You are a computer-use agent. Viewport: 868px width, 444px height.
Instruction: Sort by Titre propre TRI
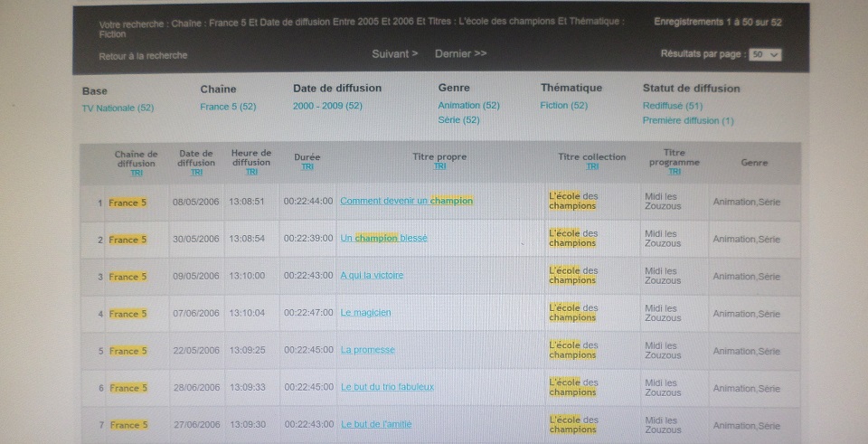click(439, 166)
